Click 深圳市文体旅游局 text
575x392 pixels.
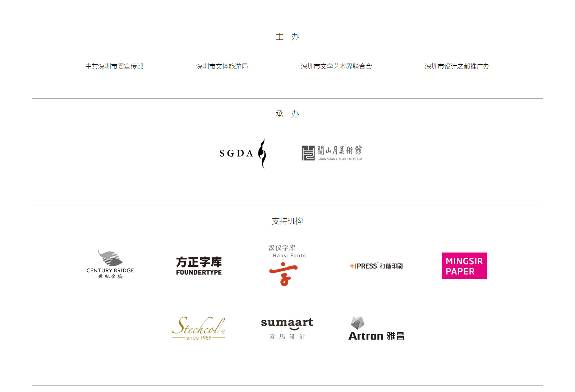click(222, 66)
